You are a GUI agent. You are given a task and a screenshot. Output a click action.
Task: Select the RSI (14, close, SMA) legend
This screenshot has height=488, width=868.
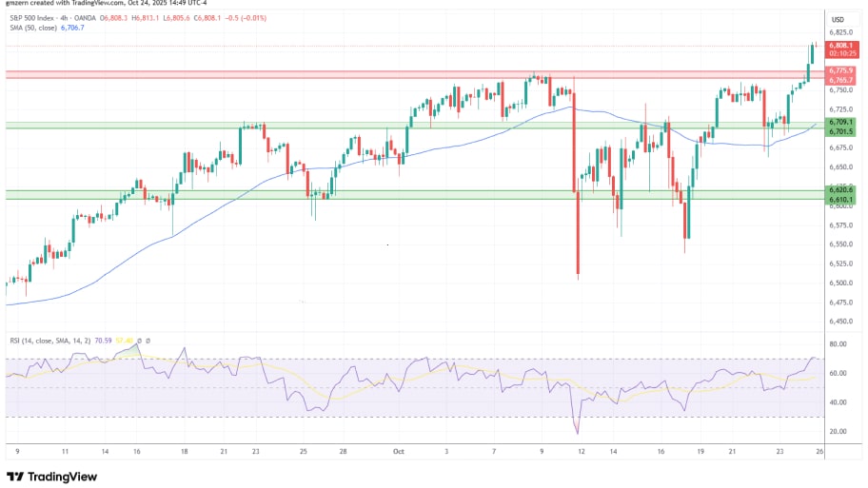[x=48, y=340]
